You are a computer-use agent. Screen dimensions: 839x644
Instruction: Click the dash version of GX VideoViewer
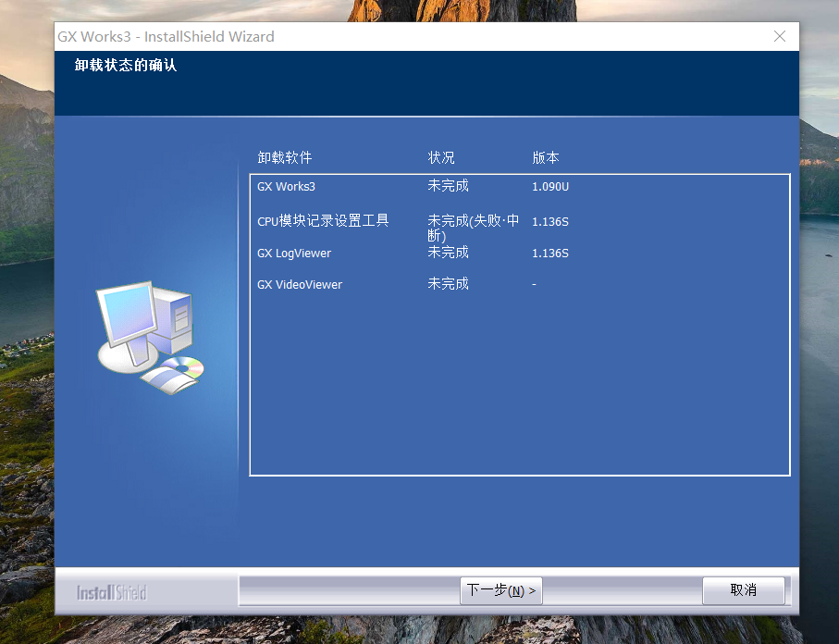[x=534, y=284]
